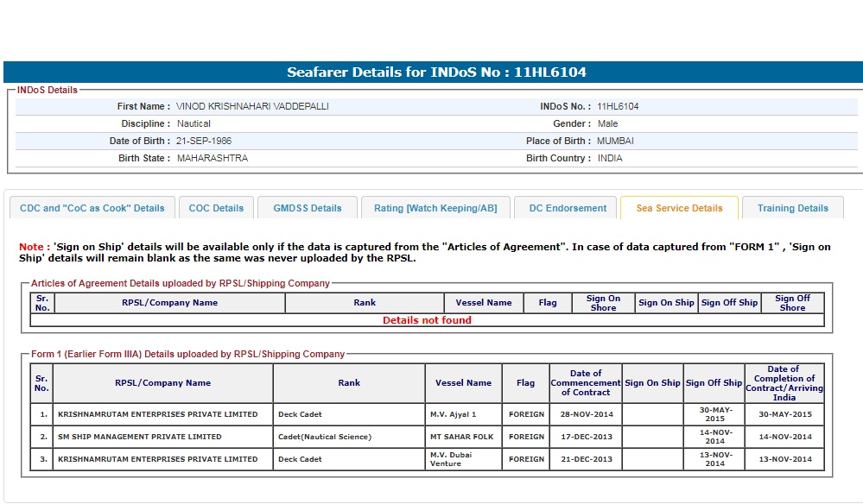This screenshot has width=863, height=504.
Task: Open the Rating [Watch Keeping/AB] tab
Action: 435,208
